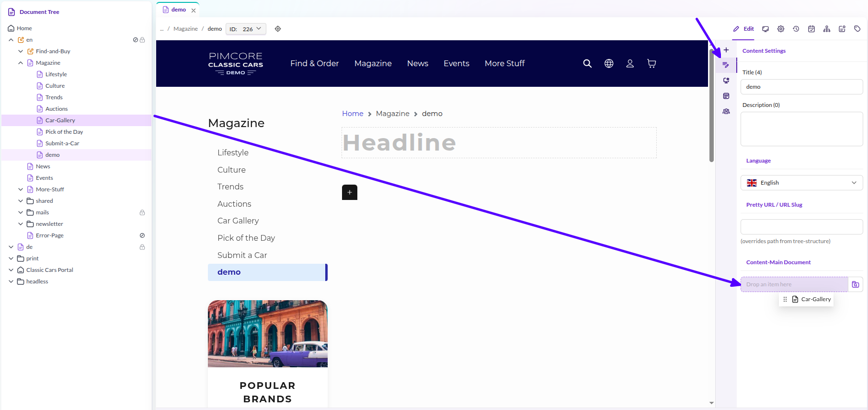Open the schedule calendar icon

[x=811, y=29]
